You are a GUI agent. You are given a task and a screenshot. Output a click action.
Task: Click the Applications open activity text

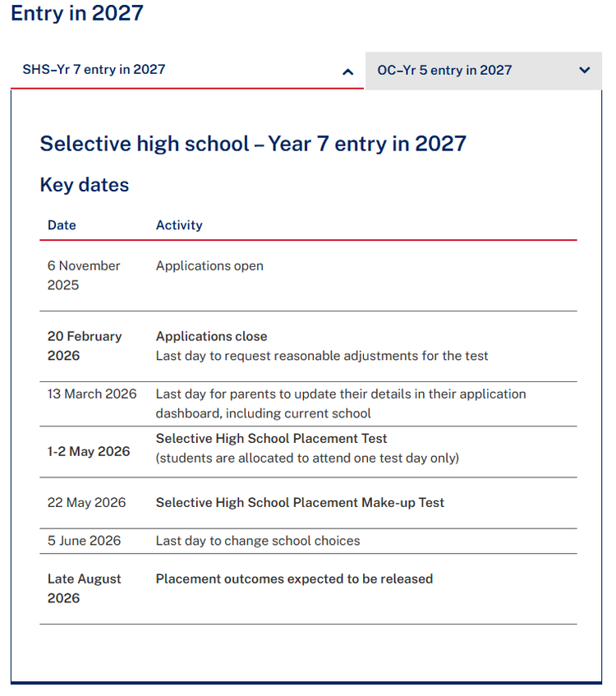click(209, 266)
